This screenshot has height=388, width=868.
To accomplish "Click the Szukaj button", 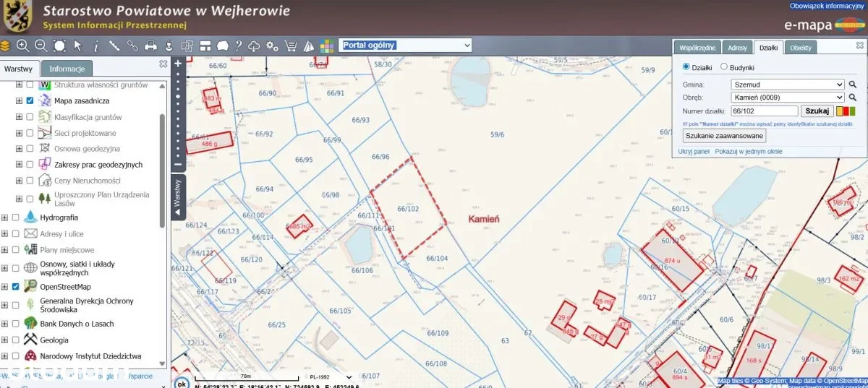I will (x=817, y=111).
